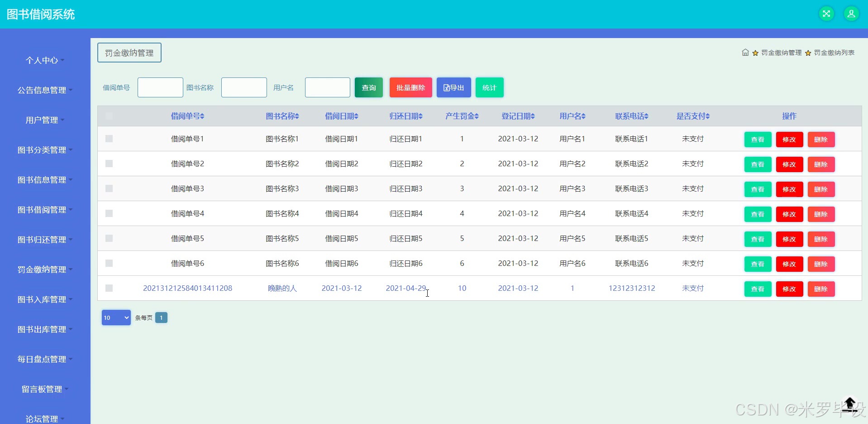This screenshot has height=424, width=868.
Task: Expand the 公告信息管理 sidebar menu
Action: pyautogui.click(x=45, y=90)
